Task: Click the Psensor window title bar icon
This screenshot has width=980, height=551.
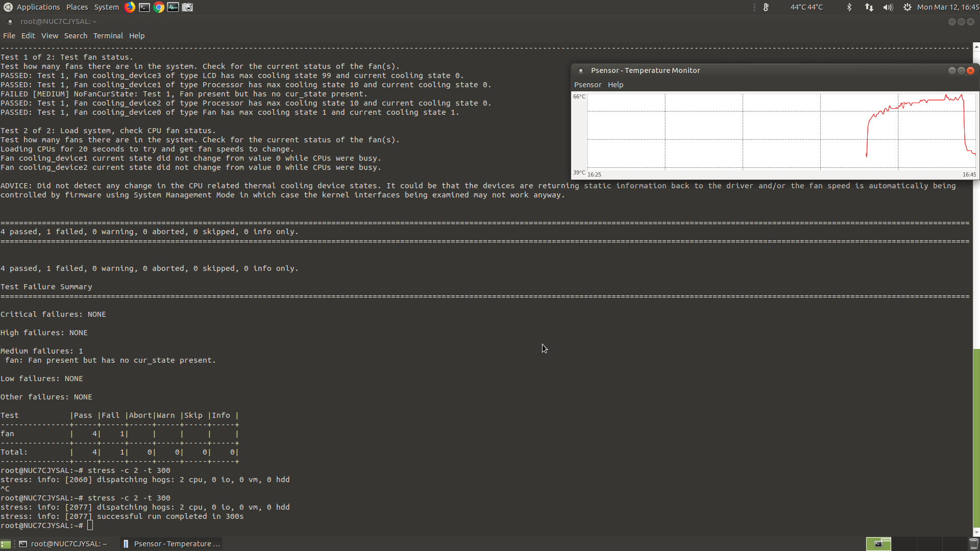Action: [x=580, y=70]
